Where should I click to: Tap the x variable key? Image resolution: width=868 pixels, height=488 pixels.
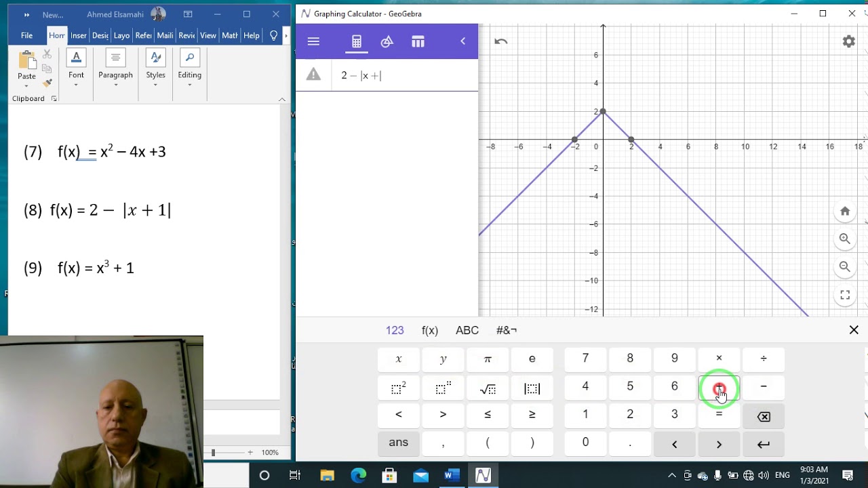[x=399, y=359]
